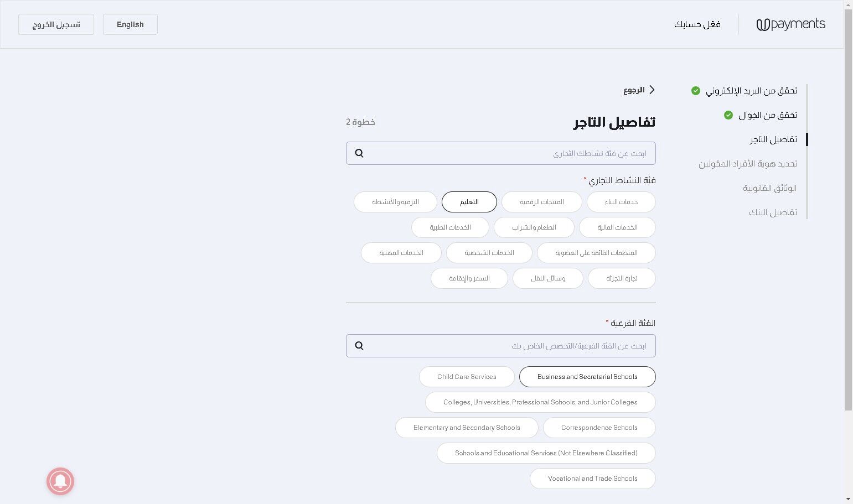The height and width of the screenshot is (504, 853).
Task: Select the Child Care Services subcategory
Action: click(x=467, y=377)
